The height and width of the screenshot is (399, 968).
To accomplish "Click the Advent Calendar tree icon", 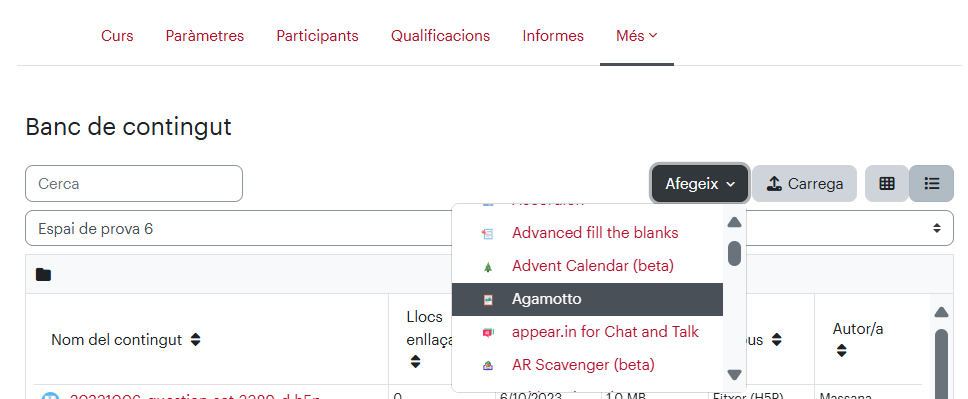I will tap(488, 267).
